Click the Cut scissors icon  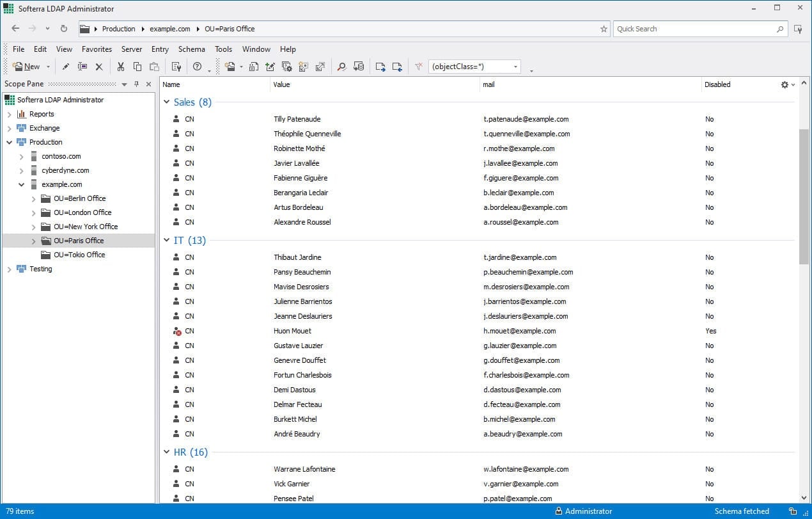click(121, 67)
